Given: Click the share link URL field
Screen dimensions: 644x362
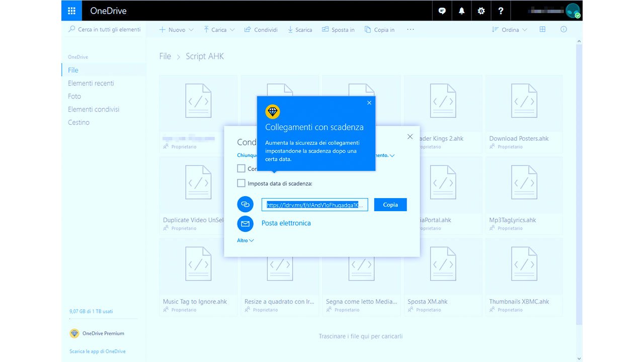Looking at the screenshot, I should 314,205.
